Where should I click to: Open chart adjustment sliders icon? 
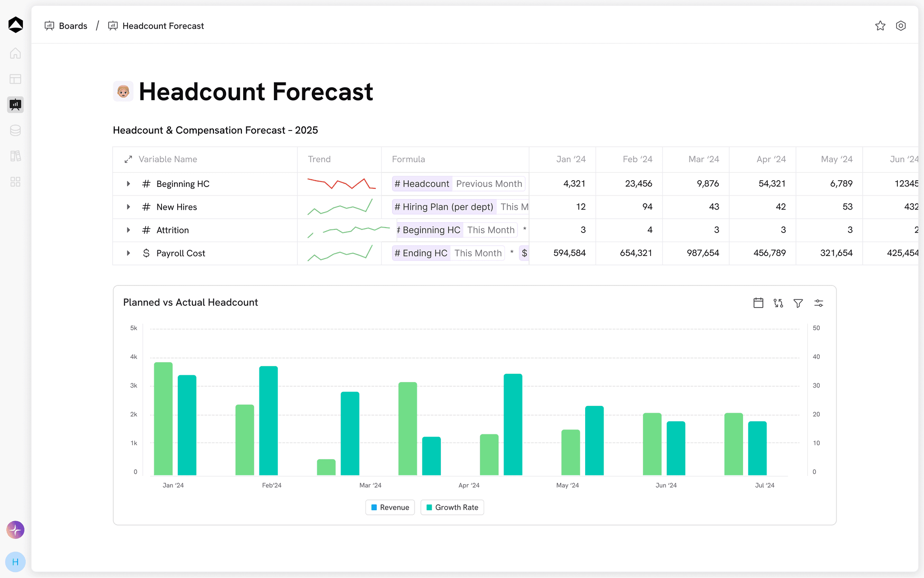click(x=819, y=303)
